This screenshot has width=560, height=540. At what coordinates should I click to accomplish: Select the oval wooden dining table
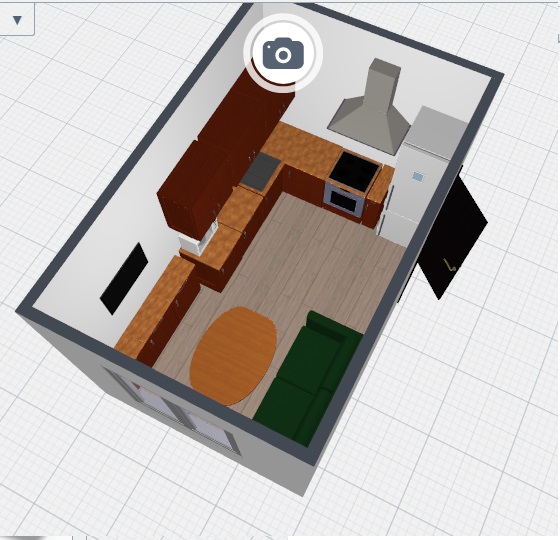click(x=234, y=355)
